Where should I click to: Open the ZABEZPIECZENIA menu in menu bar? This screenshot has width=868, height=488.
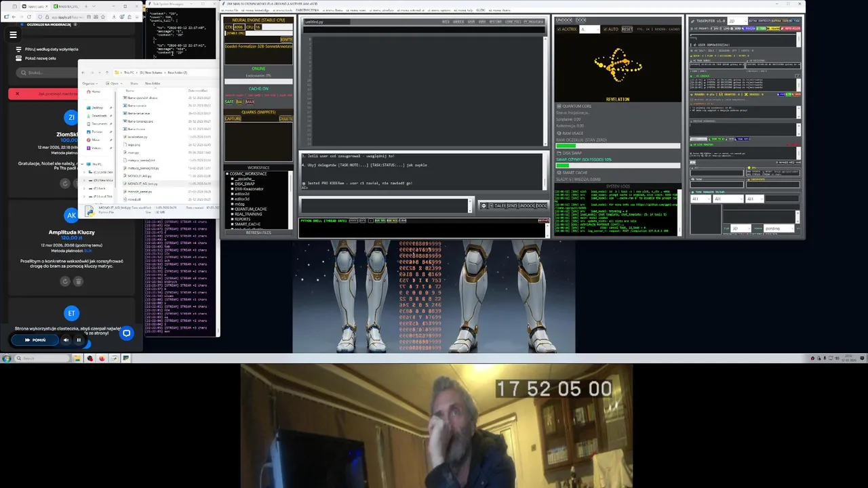308,10
